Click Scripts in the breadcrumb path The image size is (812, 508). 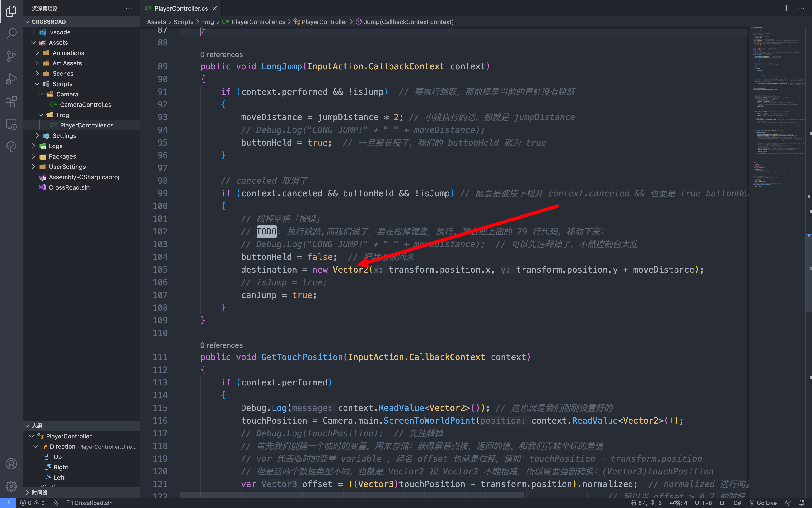tap(183, 22)
